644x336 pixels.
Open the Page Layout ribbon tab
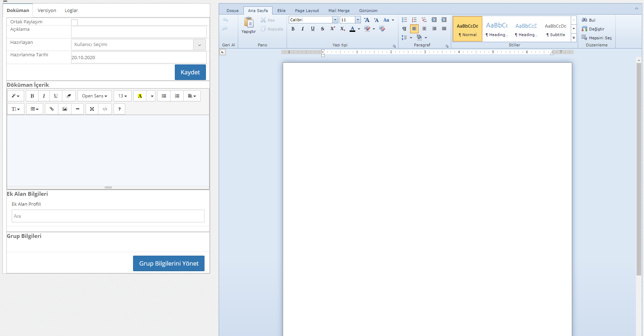click(306, 10)
